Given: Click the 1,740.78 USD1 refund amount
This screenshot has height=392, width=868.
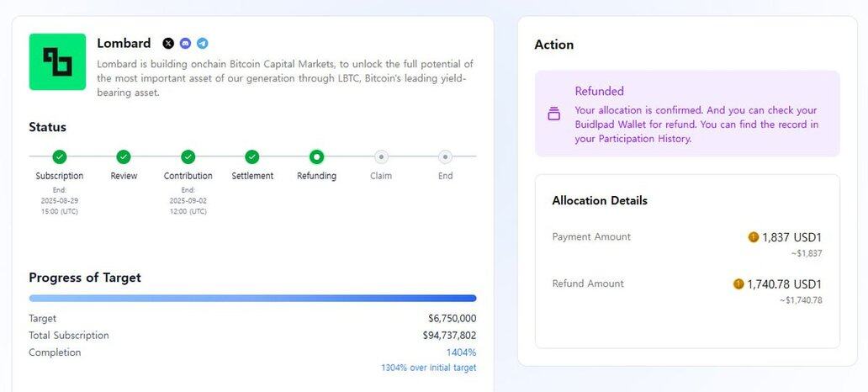Looking at the screenshot, I should [x=785, y=284].
